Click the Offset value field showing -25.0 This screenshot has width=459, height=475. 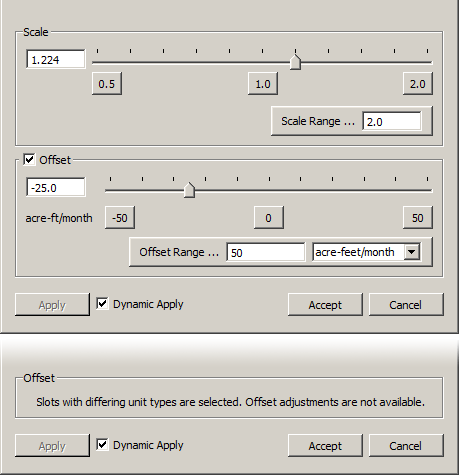[56, 187]
